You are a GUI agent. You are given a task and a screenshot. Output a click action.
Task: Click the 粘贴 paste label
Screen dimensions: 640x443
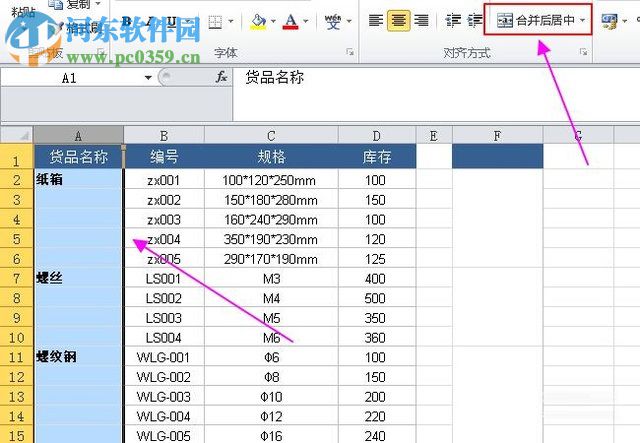click(x=23, y=11)
